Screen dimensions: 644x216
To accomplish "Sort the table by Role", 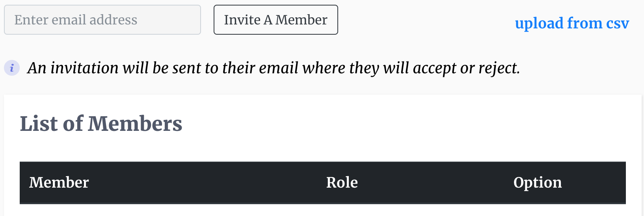I will click(x=342, y=182).
